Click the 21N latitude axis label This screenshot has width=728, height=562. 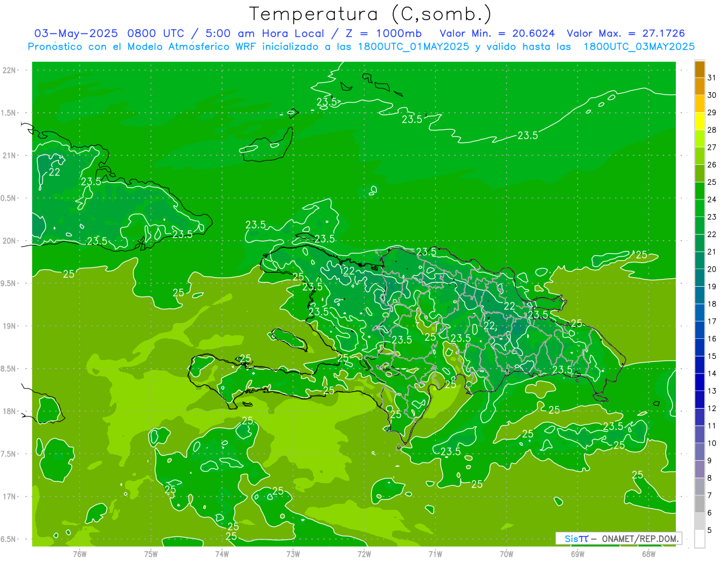[9, 155]
